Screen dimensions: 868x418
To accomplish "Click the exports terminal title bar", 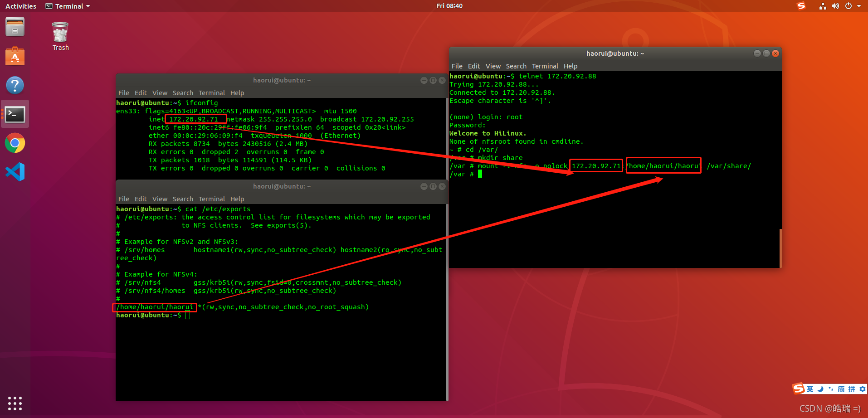I will (x=282, y=186).
